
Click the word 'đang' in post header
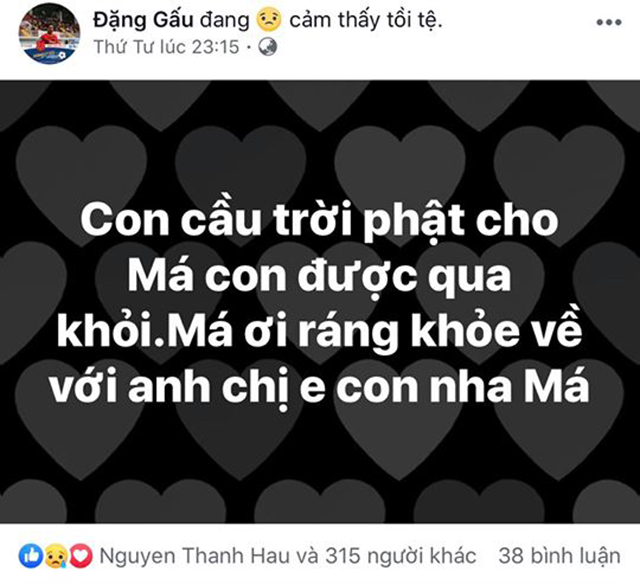pos(224,20)
